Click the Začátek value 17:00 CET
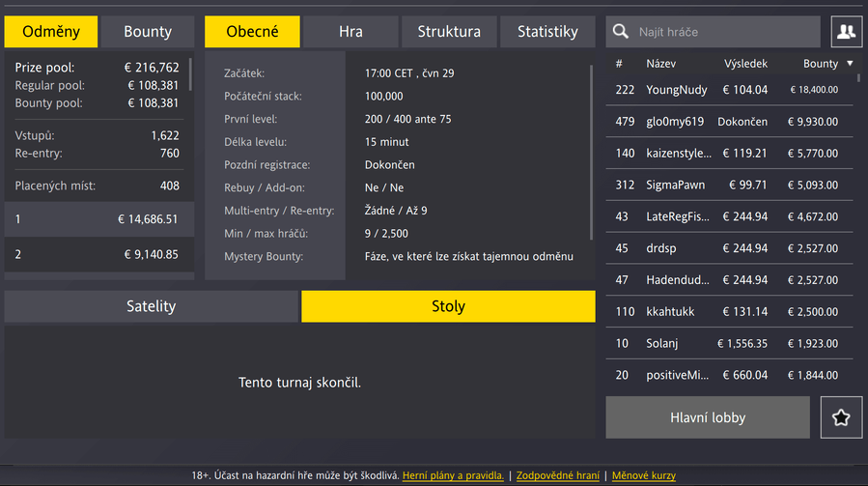 (x=409, y=73)
